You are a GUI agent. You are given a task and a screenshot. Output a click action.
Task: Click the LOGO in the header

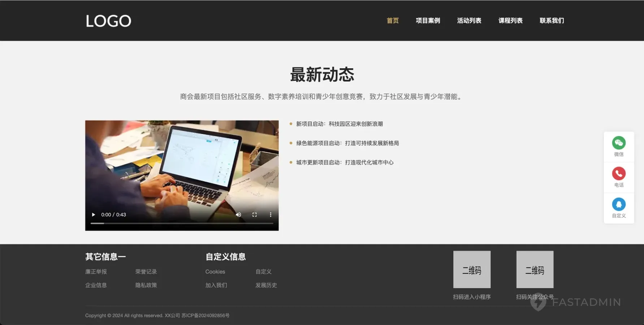click(x=108, y=21)
